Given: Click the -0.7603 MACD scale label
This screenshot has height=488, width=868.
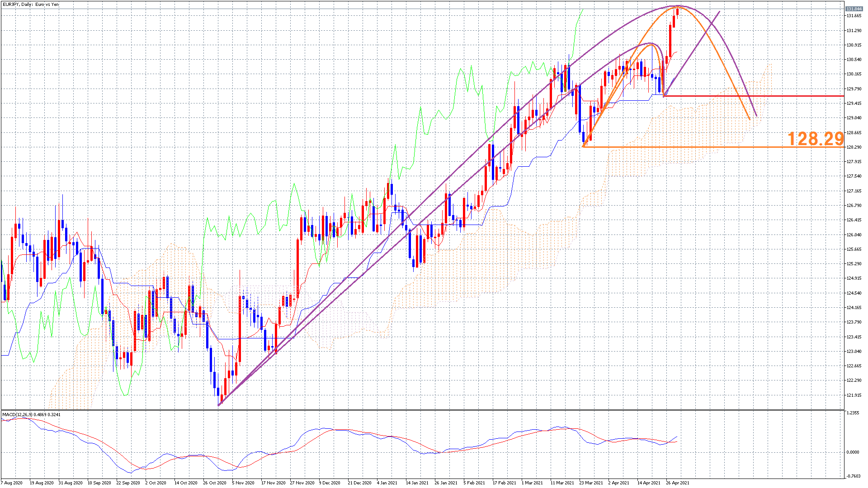Looking at the screenshot, I should coord(853,476).
